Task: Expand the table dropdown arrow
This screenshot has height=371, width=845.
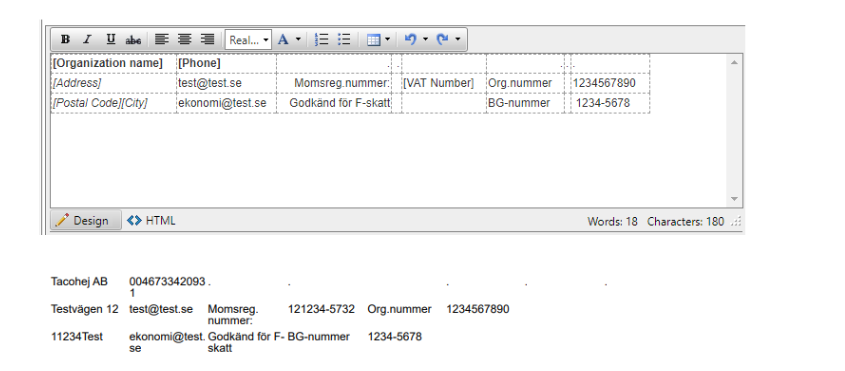Action: [387, 39]
